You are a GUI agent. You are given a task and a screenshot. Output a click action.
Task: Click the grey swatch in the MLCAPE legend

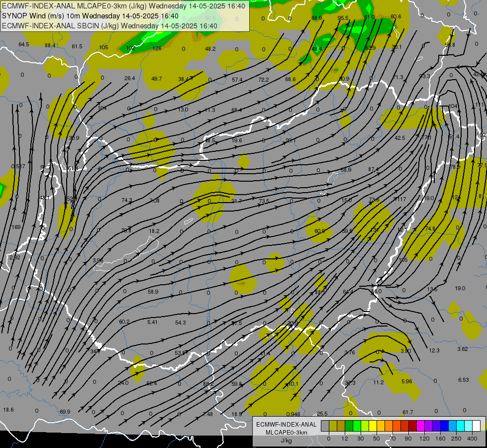click(x=325, y=426)
